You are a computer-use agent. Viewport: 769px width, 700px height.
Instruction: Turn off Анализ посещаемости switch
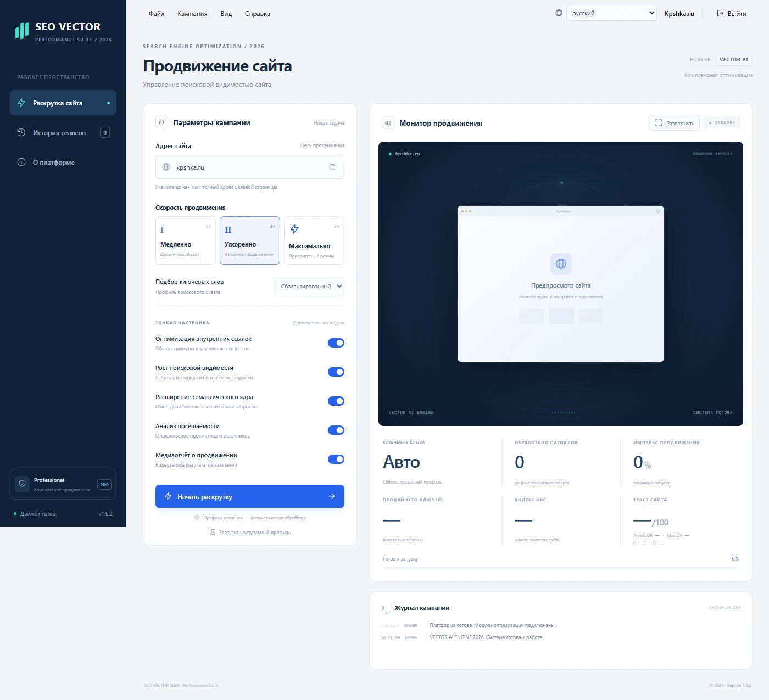click(x=336, y=430)
